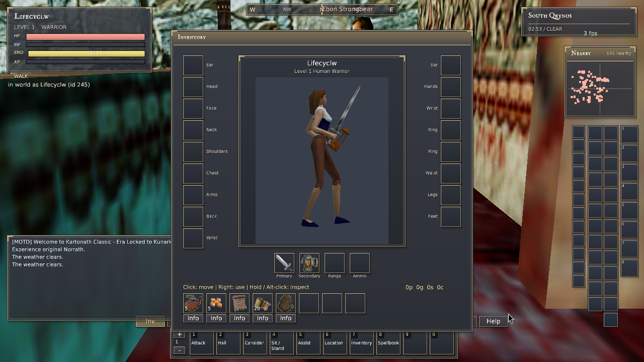The image size is (644, 362).
Task: Click the empty Range equipment slot
Action: tap(334, 263)
